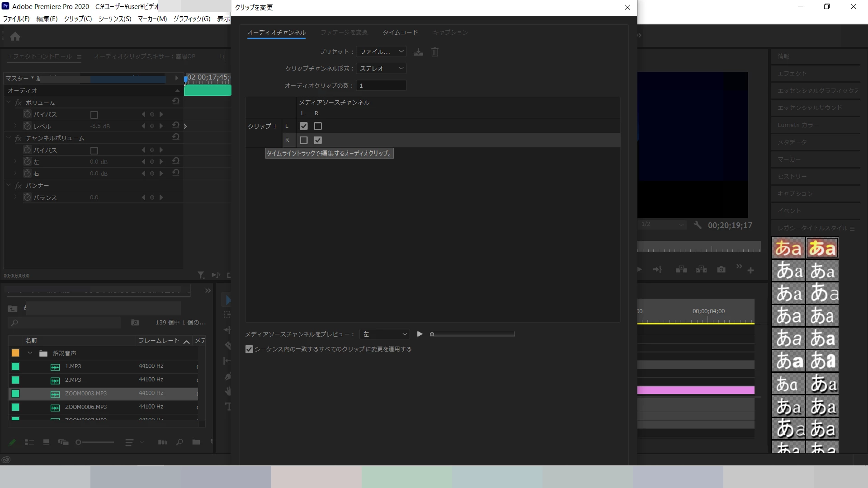
Task: Click the wrench settings icon
Action: (698, 225)
